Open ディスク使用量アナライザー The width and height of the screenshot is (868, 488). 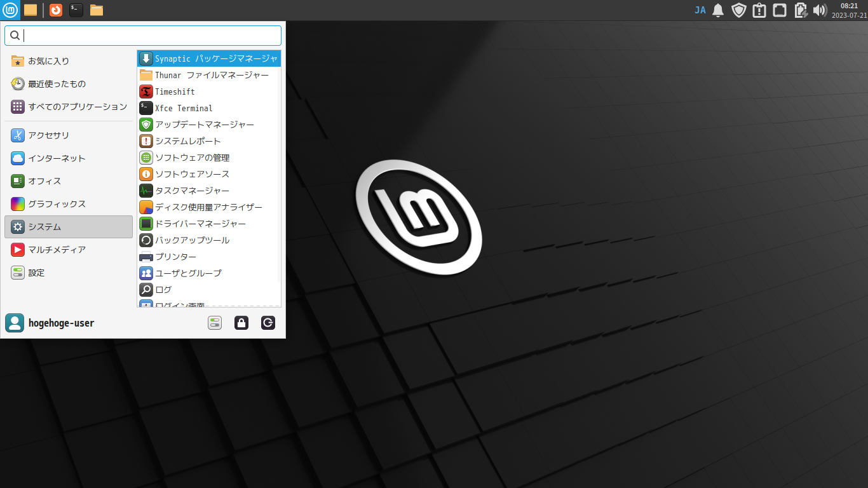209,207
